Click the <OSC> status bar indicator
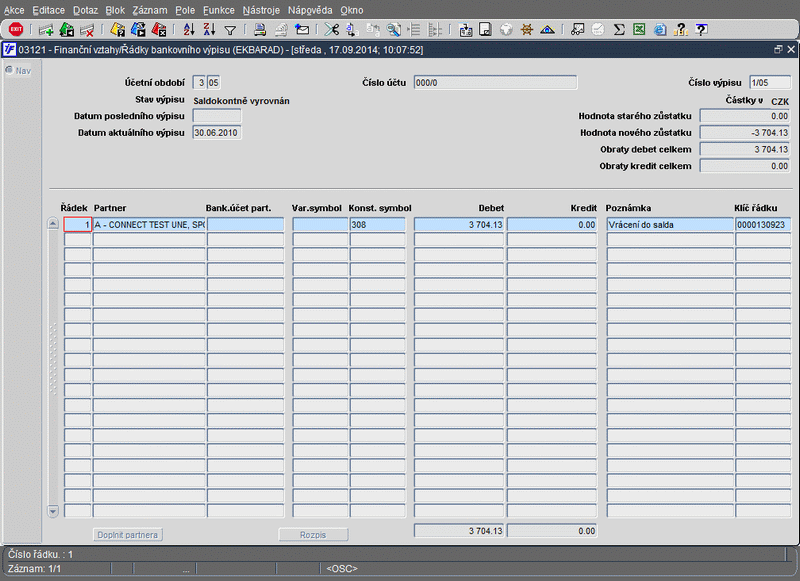 342,568
